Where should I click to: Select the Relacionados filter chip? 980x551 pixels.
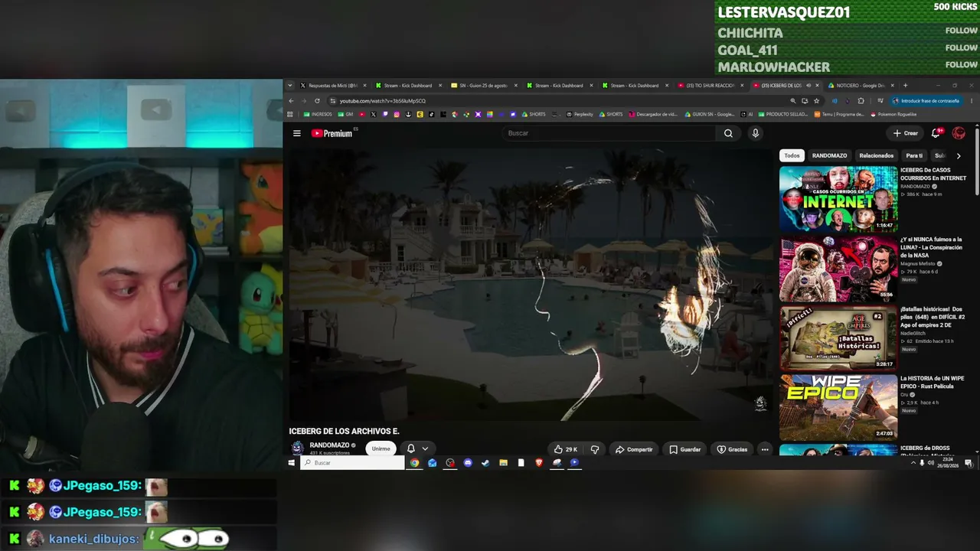click(877, 156)
